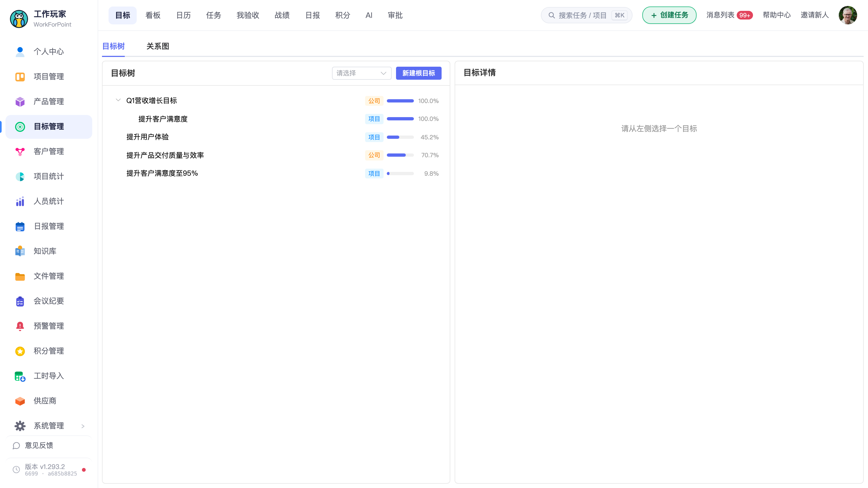Select the 关系图 sub-tab

click(x=158, y=46)
